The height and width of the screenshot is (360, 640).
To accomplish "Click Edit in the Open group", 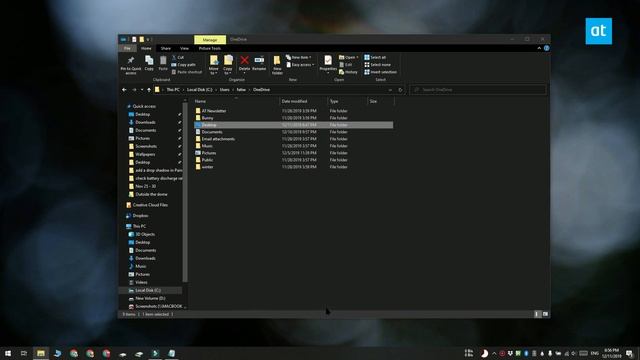I will [346, 65].
